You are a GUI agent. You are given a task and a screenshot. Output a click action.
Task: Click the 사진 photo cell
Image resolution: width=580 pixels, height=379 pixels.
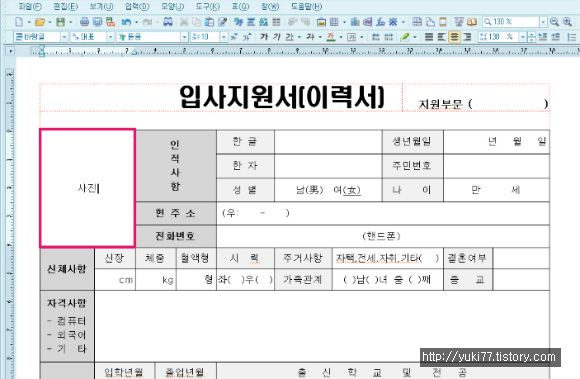pyautogui.click(x=88, y=188)
